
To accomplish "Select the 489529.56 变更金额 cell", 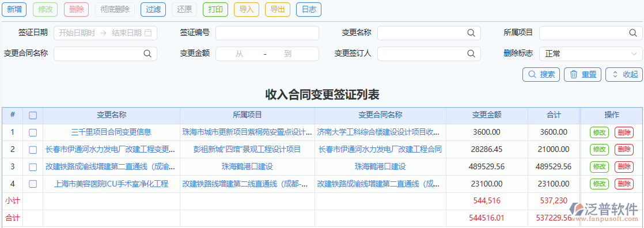I will pyautogui.click(x=487, y=167).
